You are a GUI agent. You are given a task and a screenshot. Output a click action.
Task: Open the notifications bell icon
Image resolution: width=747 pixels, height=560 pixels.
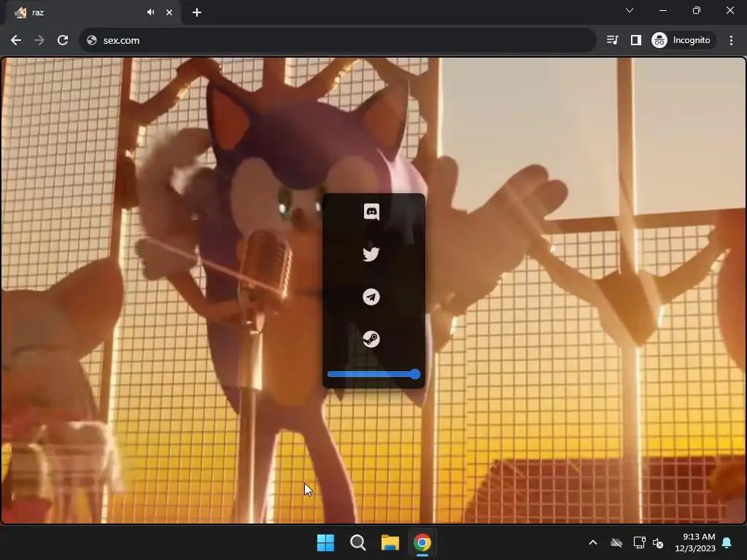pyautogui.click(x=727, y=542)
